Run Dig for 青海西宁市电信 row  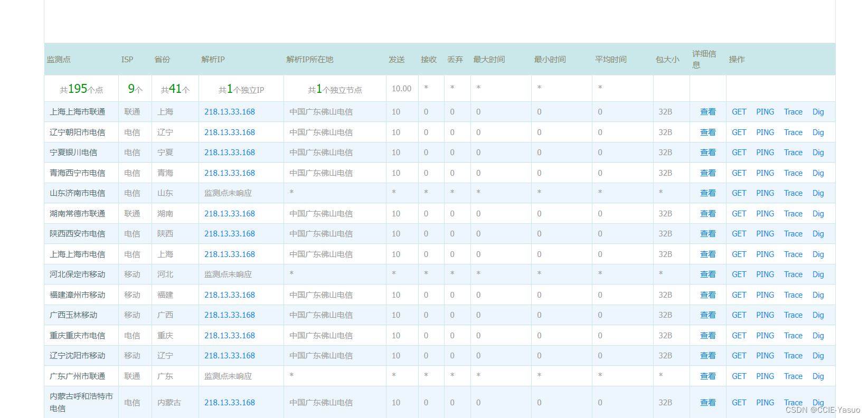[818, 173]
